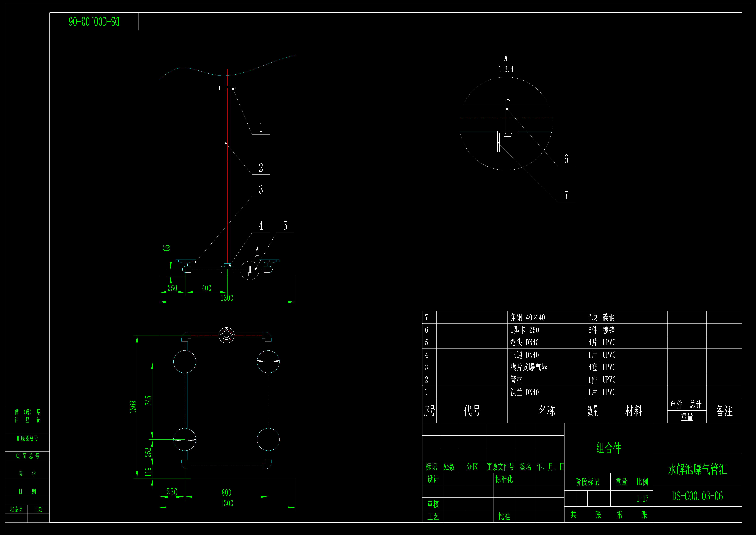Click the quantity "4片" for 弯头 DN40
This screenshot has width=756, height=535.
click(593, 342)
